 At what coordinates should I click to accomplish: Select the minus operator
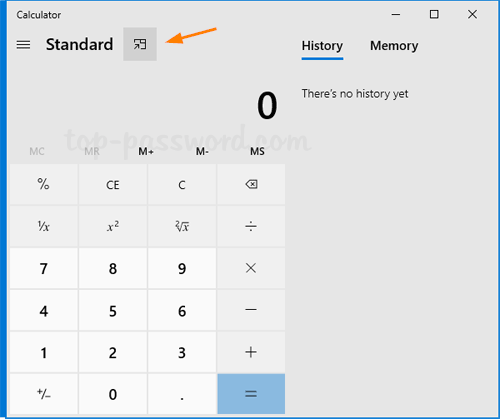(251, 310)
